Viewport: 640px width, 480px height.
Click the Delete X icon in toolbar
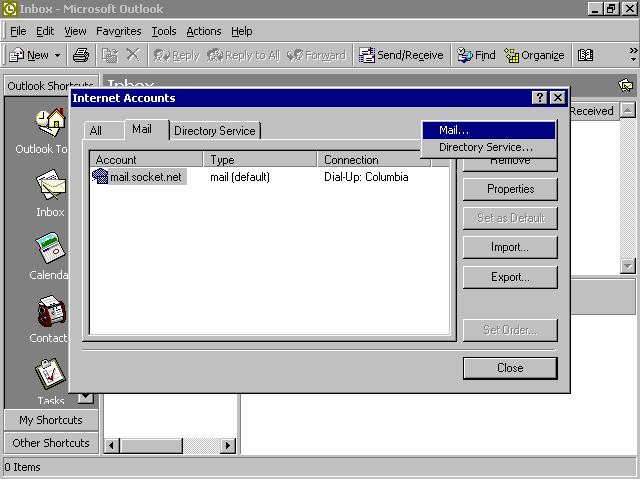[133, 55]
